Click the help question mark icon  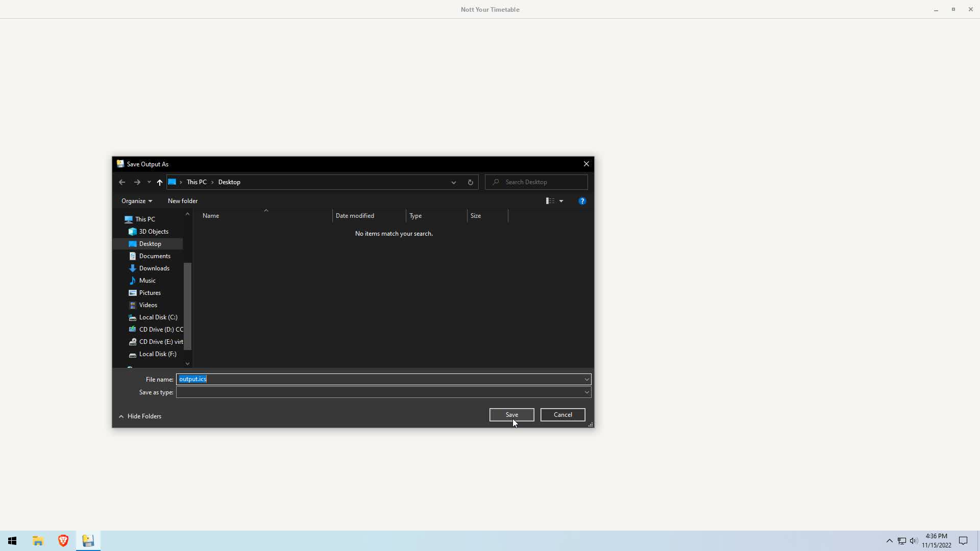tap(581, 201)
